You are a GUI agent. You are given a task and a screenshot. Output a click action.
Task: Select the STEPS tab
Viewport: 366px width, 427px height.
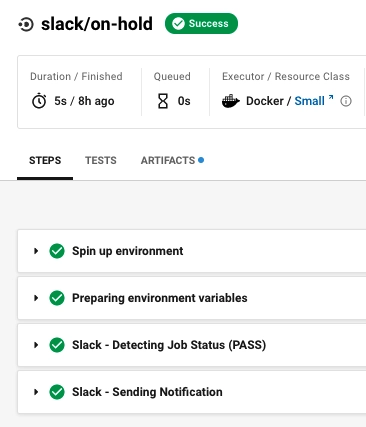(x=45, y=160)
